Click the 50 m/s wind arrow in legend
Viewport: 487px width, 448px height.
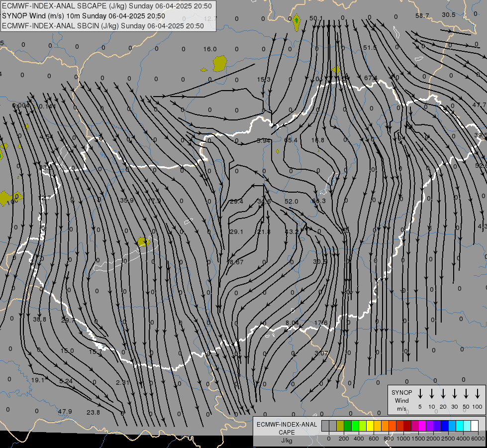[466, 394]
